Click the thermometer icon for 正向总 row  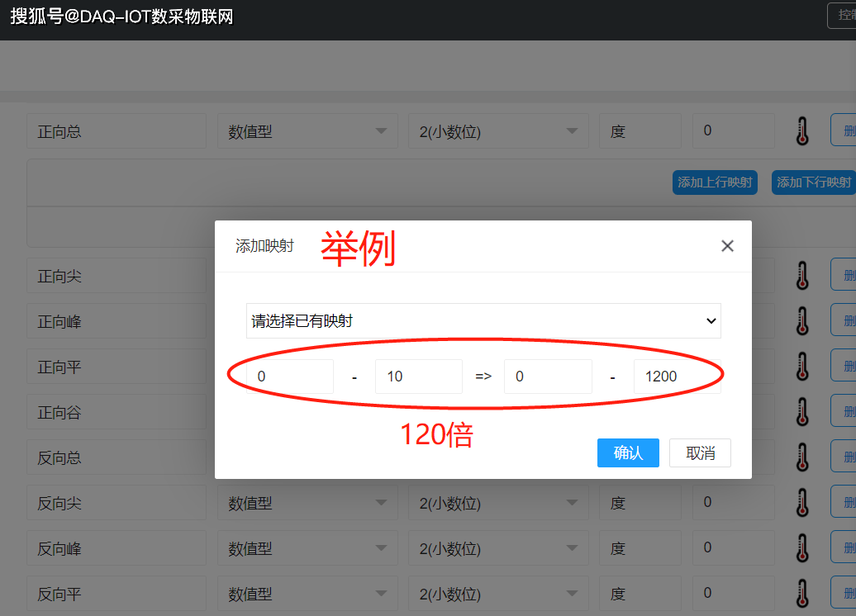[801, 130]
